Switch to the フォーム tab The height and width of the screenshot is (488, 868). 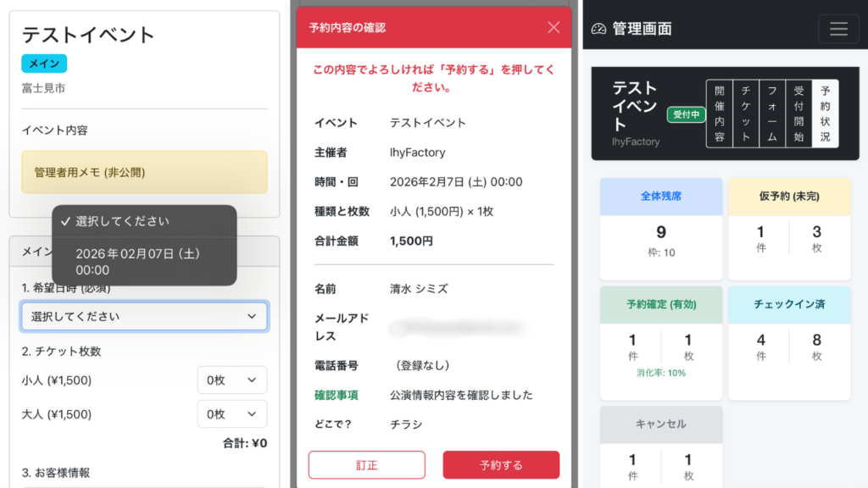coord(773,114)
